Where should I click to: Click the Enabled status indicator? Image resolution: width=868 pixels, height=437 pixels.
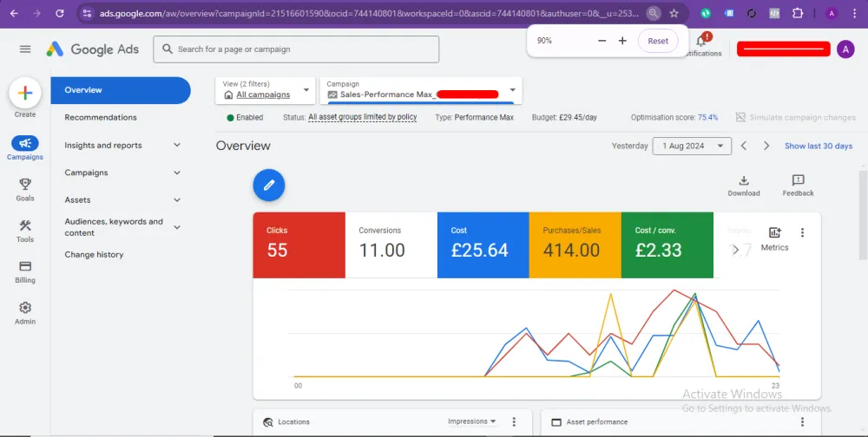click(245, 117)
